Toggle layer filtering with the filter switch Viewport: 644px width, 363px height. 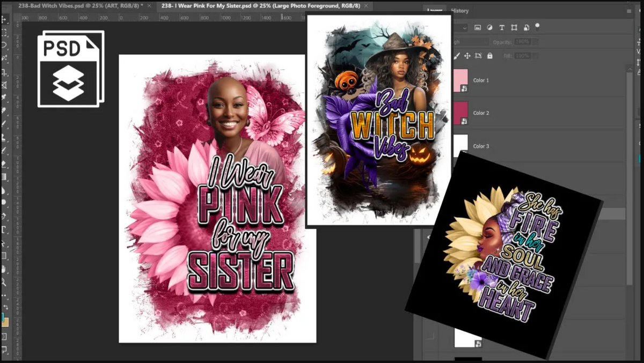(x=537, y=27)
